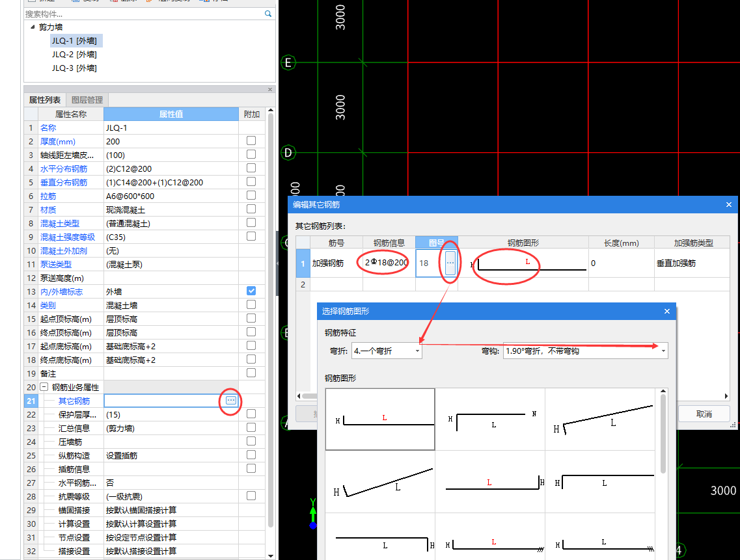This screenshot has width=740, height=560.
Task: Click the rebar shape preview in row 1
Action: [x=523, y=263]
